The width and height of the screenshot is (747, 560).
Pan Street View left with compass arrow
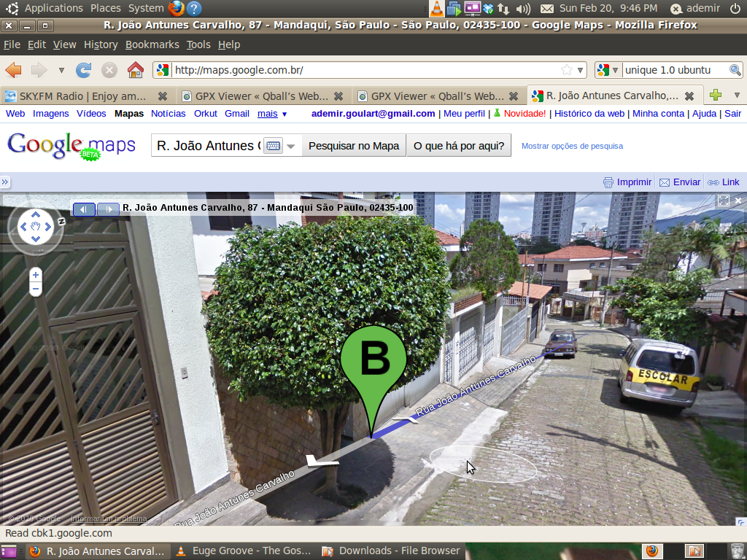23,227
